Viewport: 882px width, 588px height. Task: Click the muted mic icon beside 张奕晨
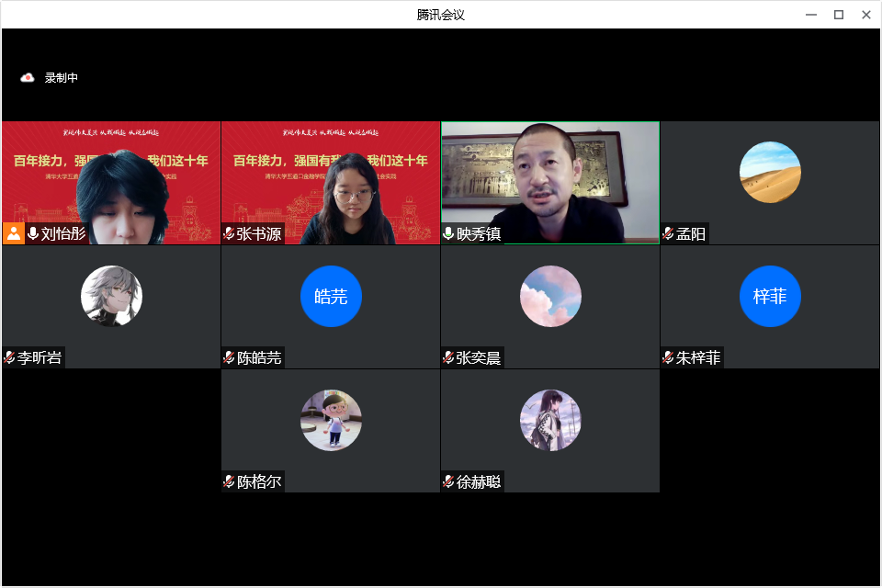[x=449, y=357]
